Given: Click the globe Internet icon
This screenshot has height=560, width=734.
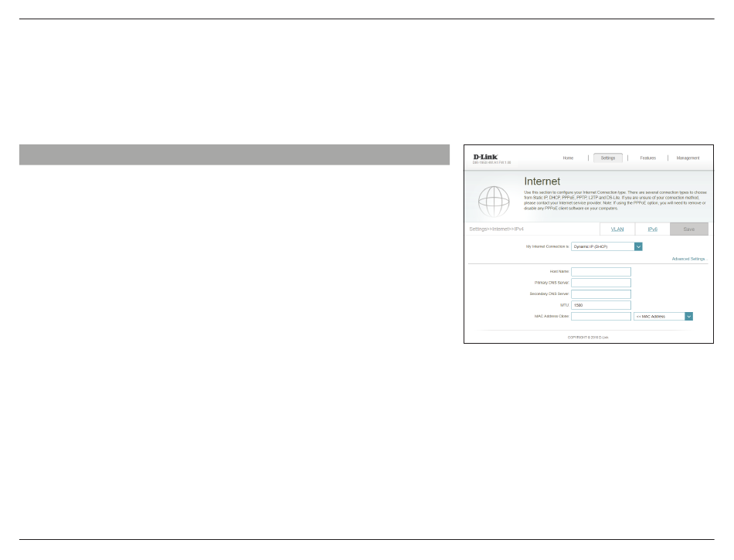Looking at the screenshot, I should pyautogui.click(x=494, y=201).
